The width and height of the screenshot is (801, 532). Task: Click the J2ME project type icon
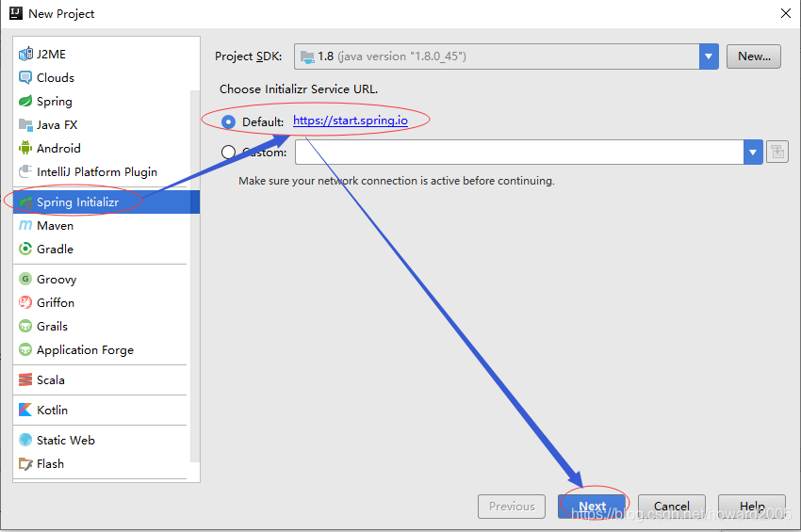tap(25, 54)
